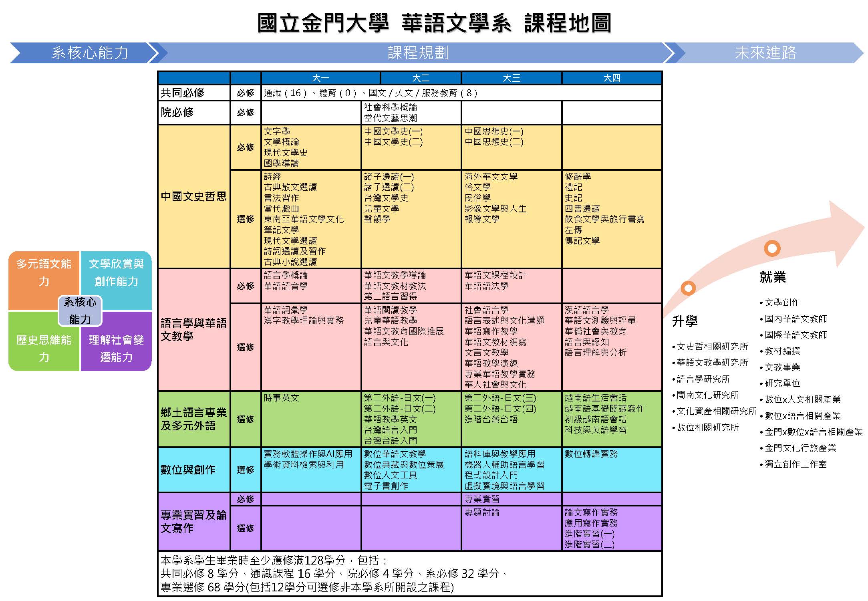Select the 大四 column header
This screenshot has width=868, height=601.
pos(612,78)
